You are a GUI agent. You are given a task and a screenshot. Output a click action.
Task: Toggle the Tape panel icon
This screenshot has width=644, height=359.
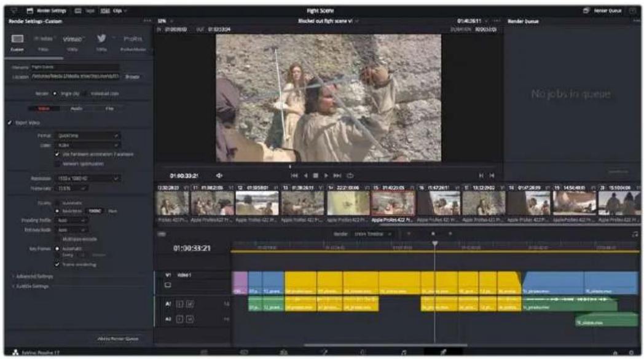tap(77, 10)
